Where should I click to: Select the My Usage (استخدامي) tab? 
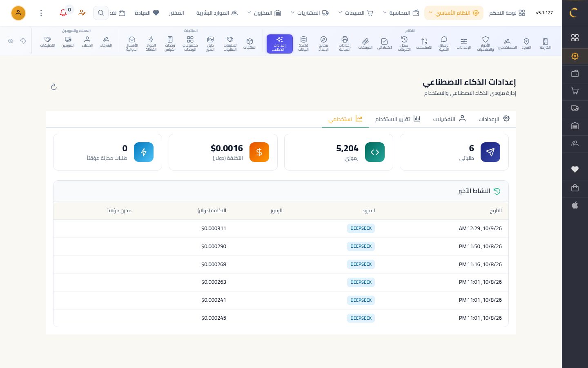tap(345, 119)
